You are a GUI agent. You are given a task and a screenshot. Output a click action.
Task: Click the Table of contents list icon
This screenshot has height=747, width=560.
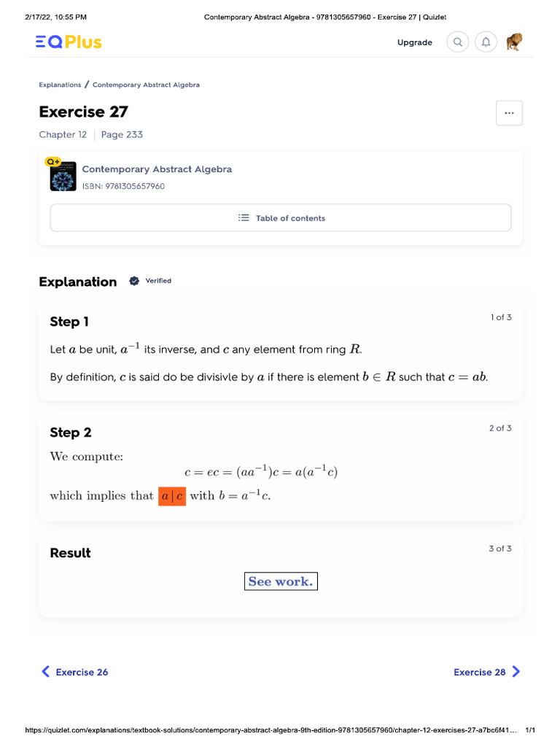point(244,217)
